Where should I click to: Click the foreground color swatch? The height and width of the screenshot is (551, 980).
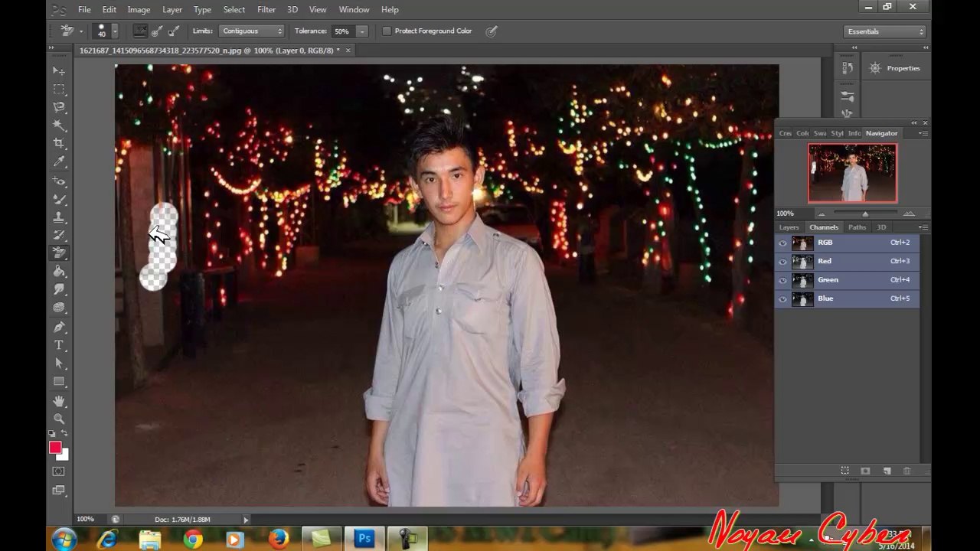[55, 448]
